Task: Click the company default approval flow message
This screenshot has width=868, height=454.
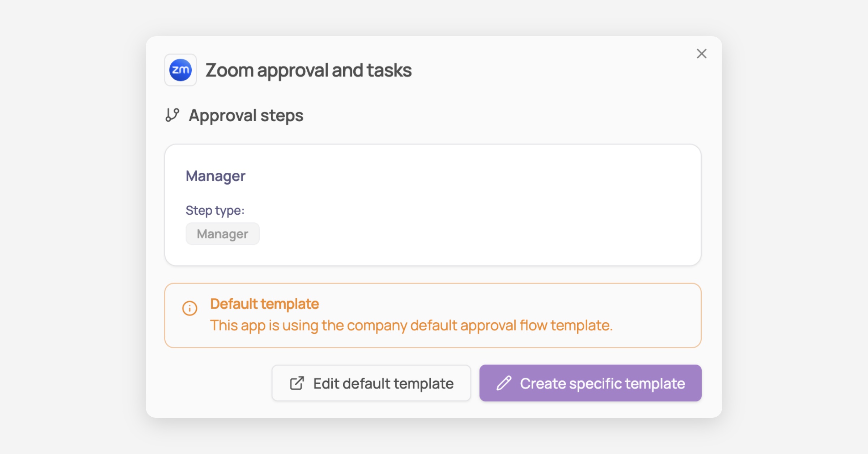Action: pos(411,325)
